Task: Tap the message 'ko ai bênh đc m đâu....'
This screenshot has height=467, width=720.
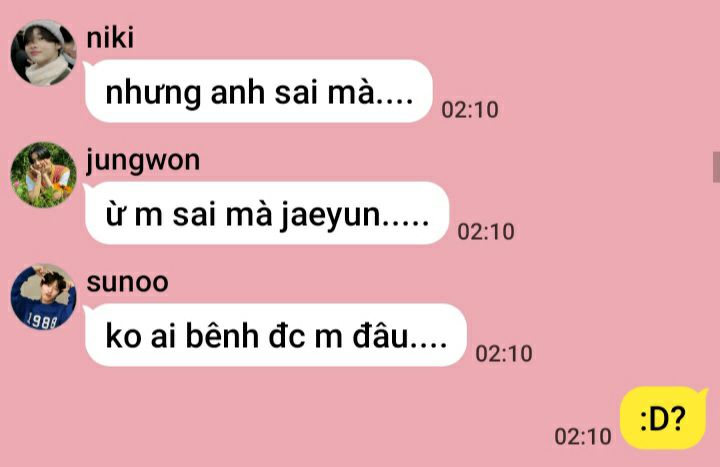Action: point(276,335)
